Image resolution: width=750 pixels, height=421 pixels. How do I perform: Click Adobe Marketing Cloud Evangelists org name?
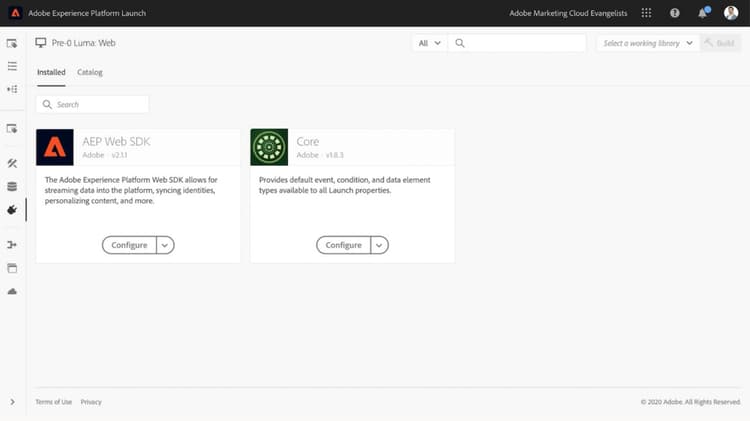(568, 13)
